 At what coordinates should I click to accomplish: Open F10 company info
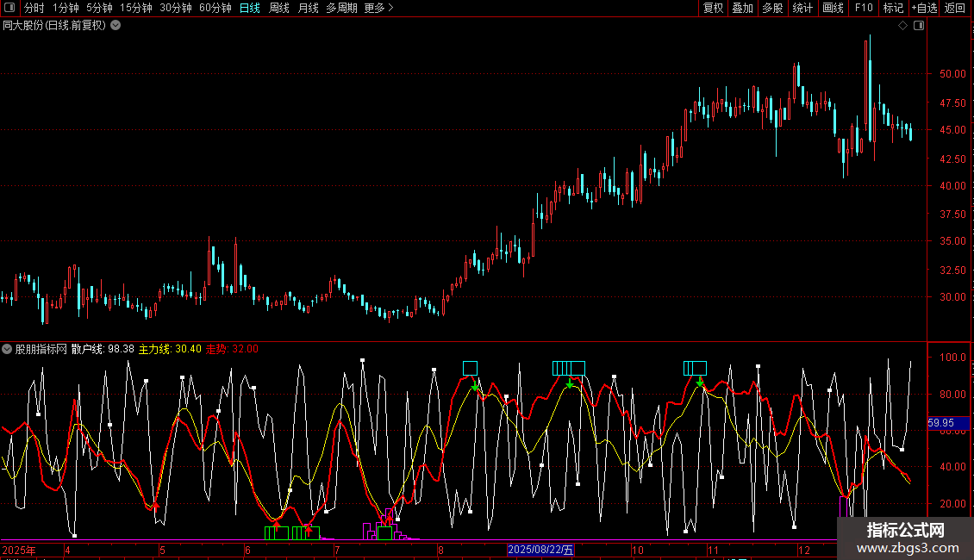(864, 8)
